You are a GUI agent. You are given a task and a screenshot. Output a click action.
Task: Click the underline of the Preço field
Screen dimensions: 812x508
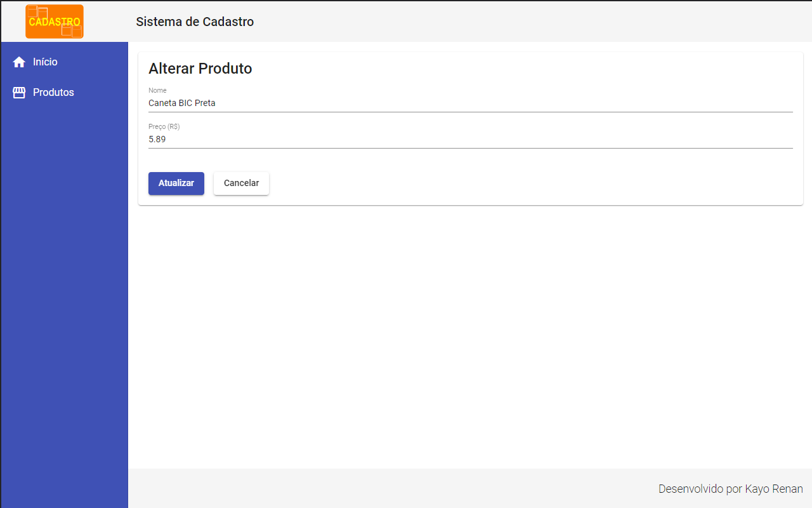(469, 147)
